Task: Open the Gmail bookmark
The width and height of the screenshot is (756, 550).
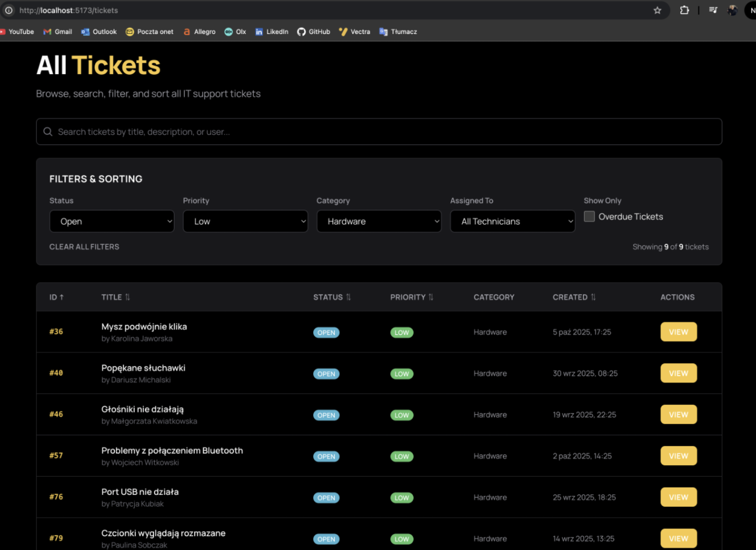Action: click(58, 32)
